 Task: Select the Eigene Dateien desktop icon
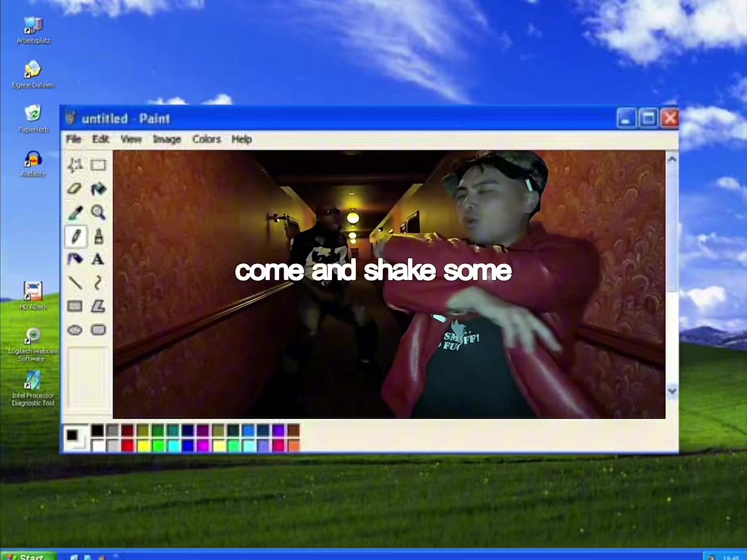point(33,75)
